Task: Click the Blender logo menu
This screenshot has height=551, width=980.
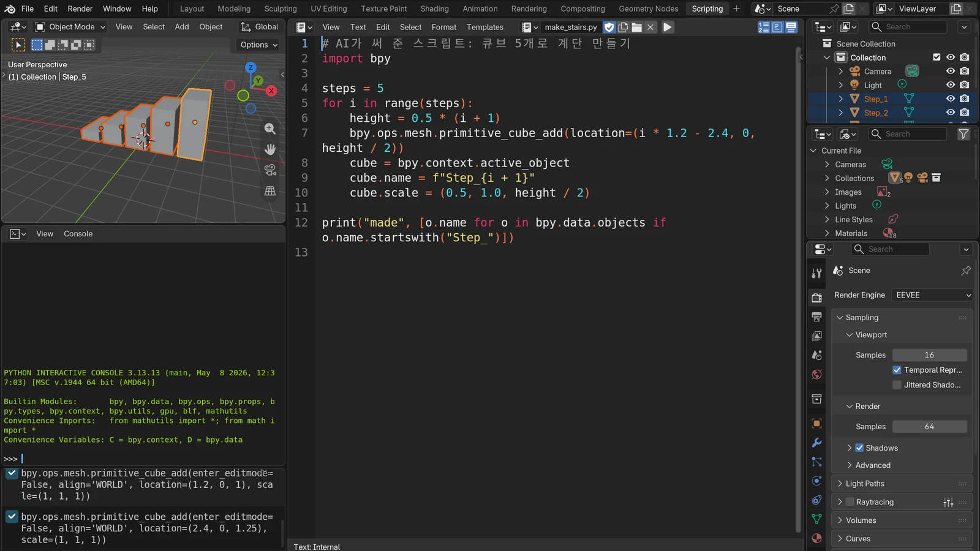Action: point(10,9)
